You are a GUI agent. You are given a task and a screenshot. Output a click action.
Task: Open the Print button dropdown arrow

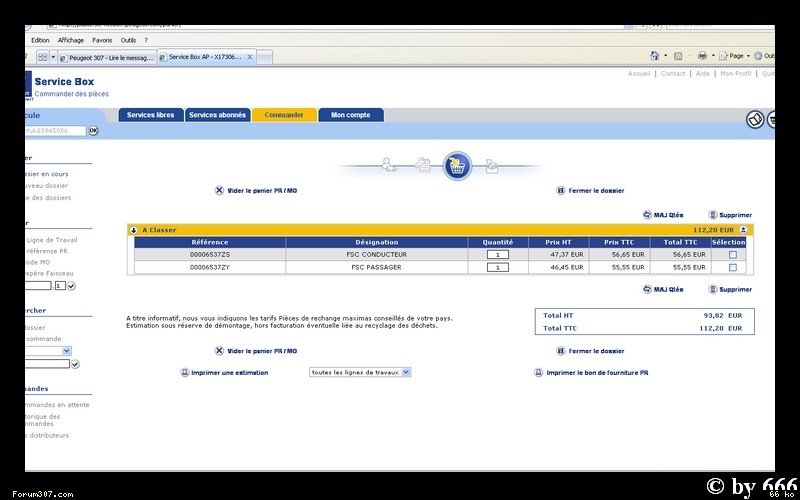click(713, 56)
